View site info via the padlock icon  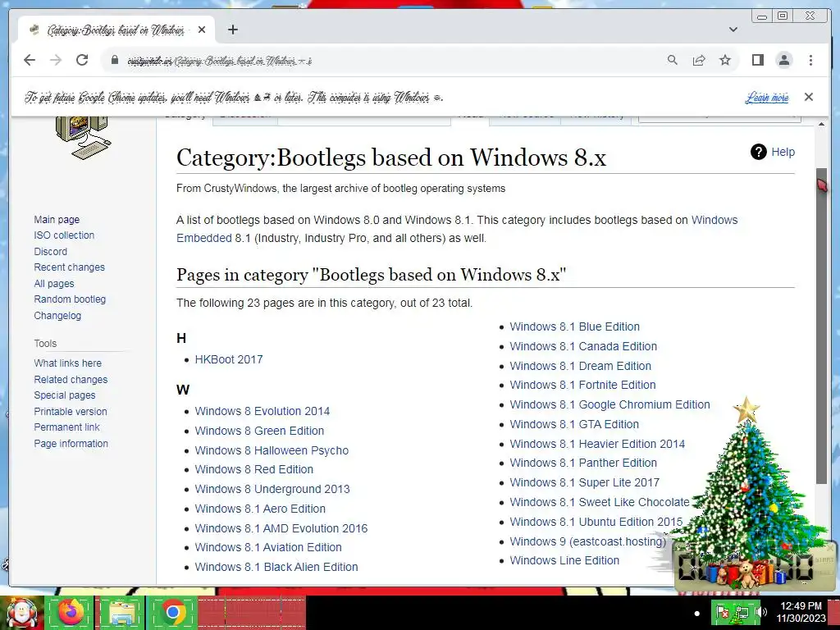click(115, 60)
